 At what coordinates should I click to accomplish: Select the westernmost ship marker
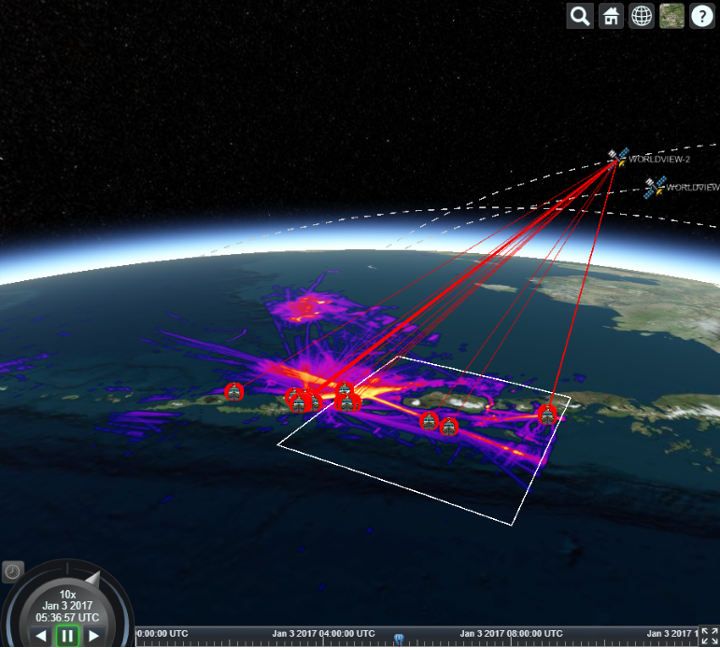coord(234,392)
